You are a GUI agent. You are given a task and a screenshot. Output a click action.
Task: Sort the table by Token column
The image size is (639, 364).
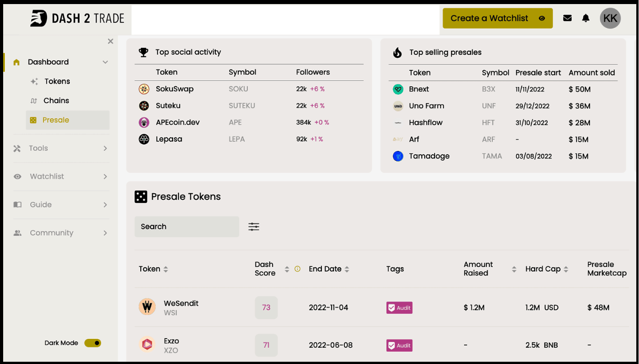(x=165, y=269)
